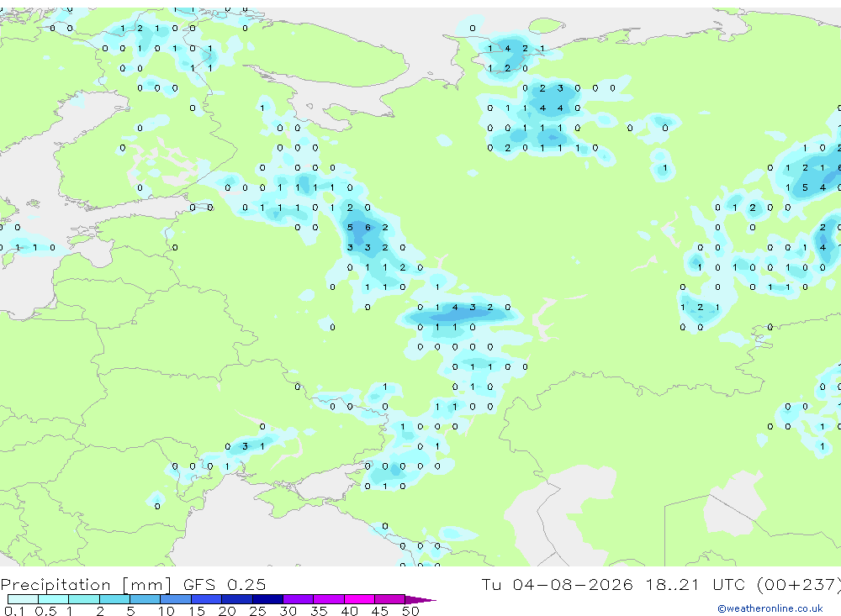This screenshot has height=616, width=841.
Task: Pick the 1–2 mm legend color box
Action: (84, 599)
